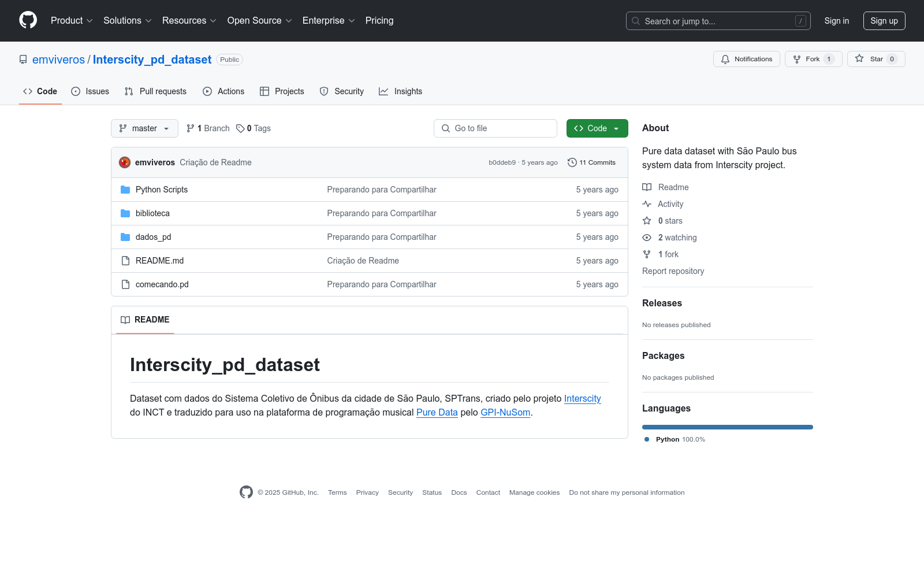Click the dados_pd folder icon

coord(125,237)
